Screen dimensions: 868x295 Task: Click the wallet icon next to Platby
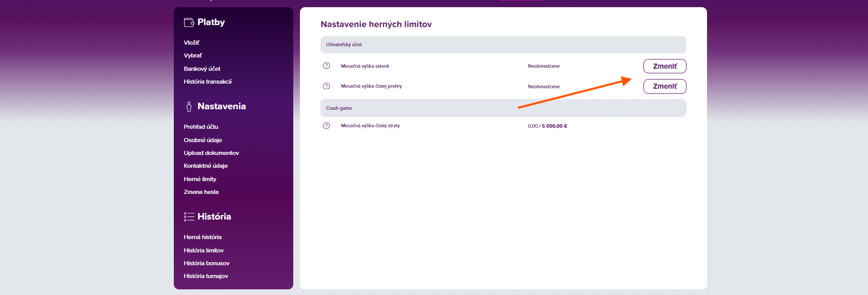point(189,22)
